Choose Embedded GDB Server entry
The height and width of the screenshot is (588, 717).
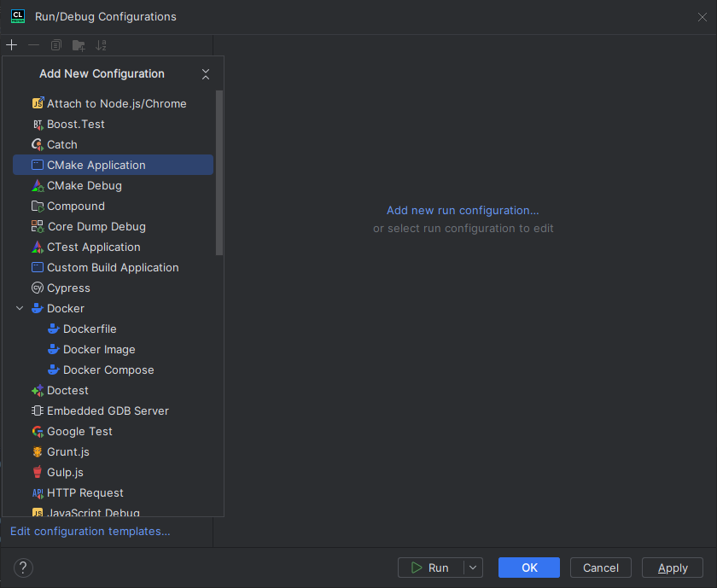click(x=113, y=410)
